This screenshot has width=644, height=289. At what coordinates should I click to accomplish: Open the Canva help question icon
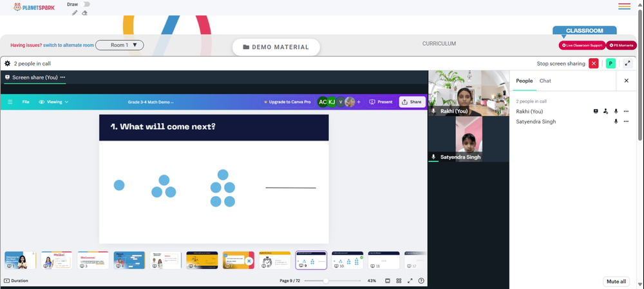point(421,281)
